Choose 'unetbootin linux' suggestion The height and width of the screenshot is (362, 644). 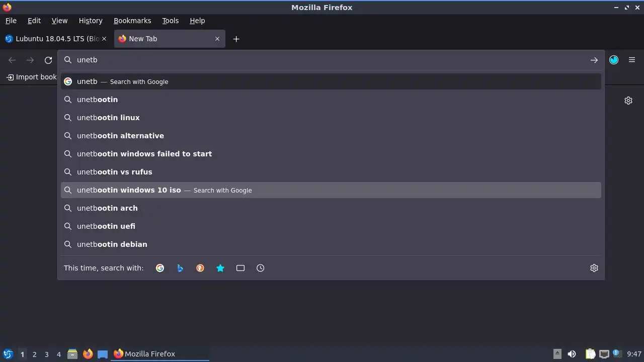point(331,118)
